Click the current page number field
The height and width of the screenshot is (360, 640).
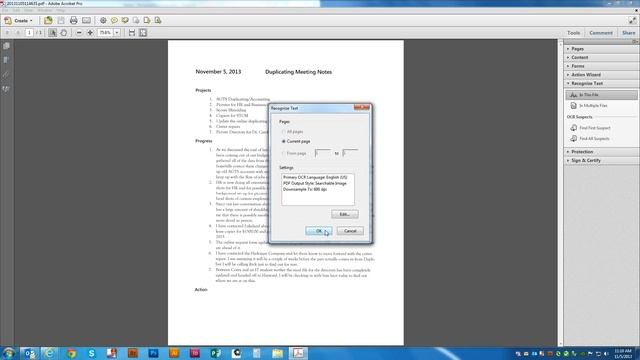pos(29,33)
